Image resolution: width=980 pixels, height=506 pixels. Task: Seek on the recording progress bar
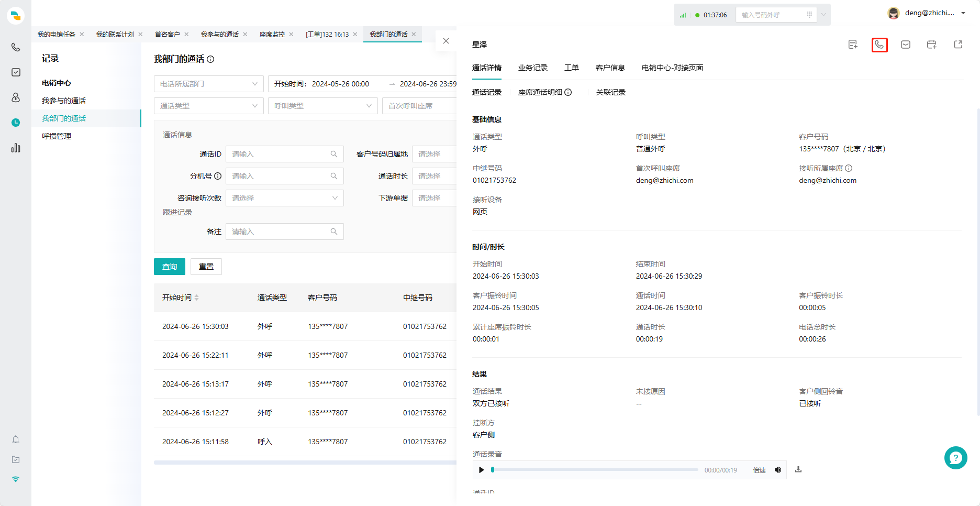click(595, 470)
